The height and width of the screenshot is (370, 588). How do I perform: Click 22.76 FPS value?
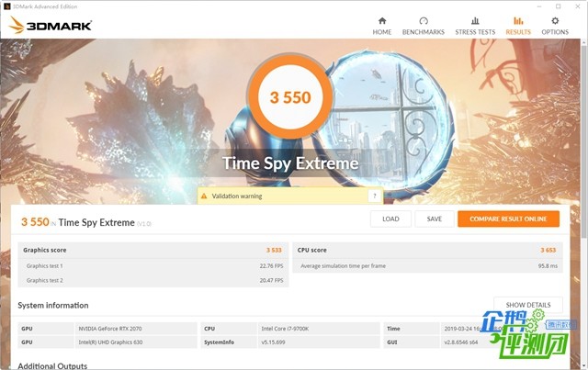coord(272,265)
